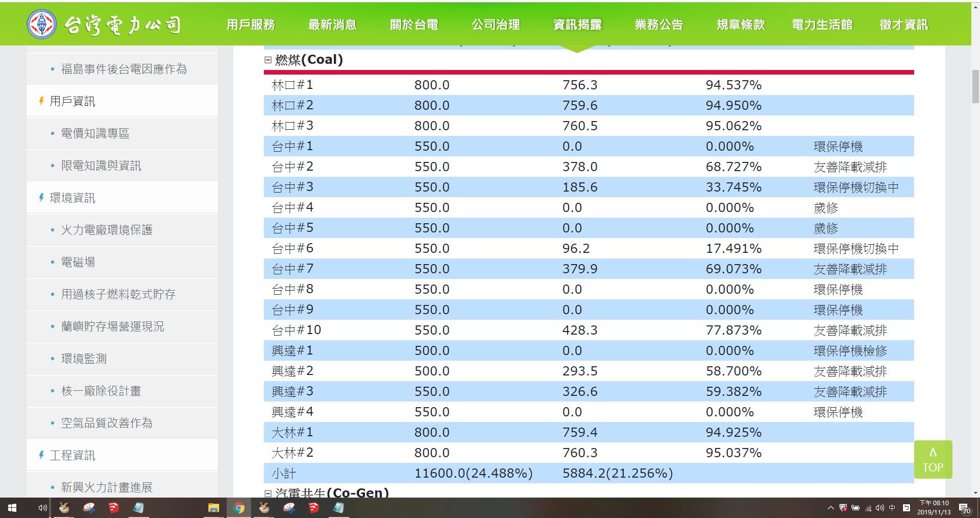Click the 428.3 output value
Screen dimensions: 980x518
click(x=580, y=330)
